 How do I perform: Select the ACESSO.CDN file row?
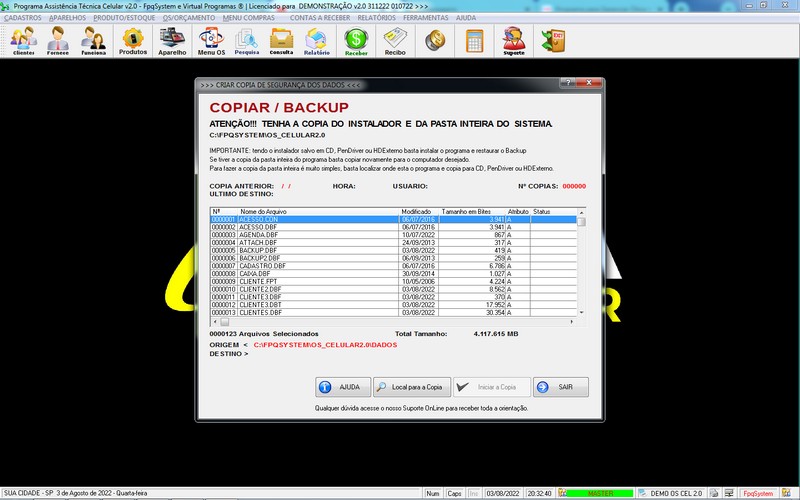[393, 219]
